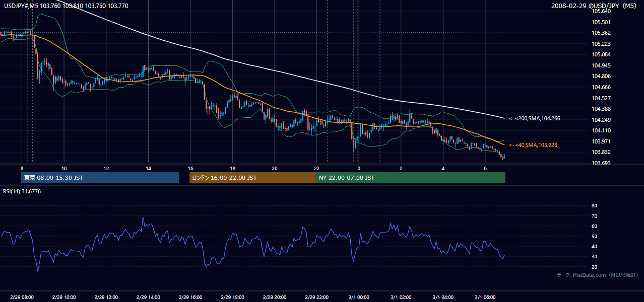This screenshot has width=644, height=302.
Task: Click the 2/29 12:00 time axis label
Action: pos(106,297)
